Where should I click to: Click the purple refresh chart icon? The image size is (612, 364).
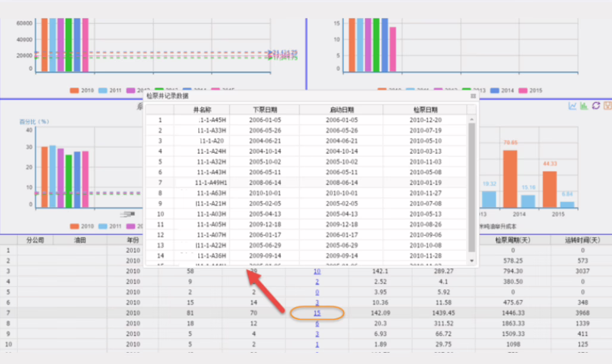pyautogui.click(x=596, y=105)
